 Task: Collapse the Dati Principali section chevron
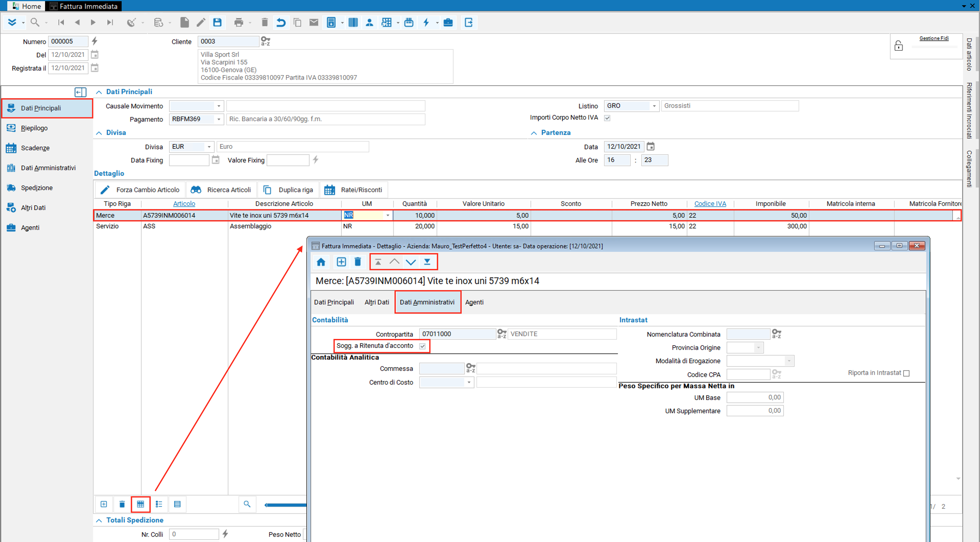tap(99, 92)
